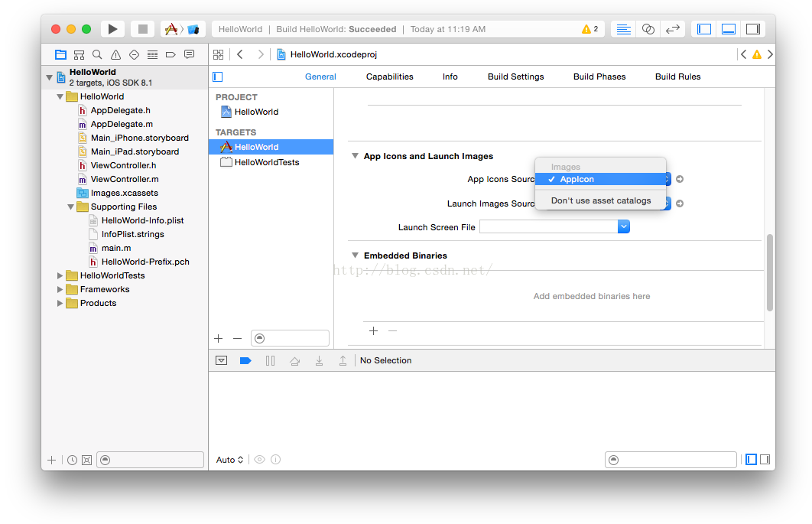Screen dimensions: 812x524
Task: Open Images.xcassets asset catalog
Action: [125, 193]
